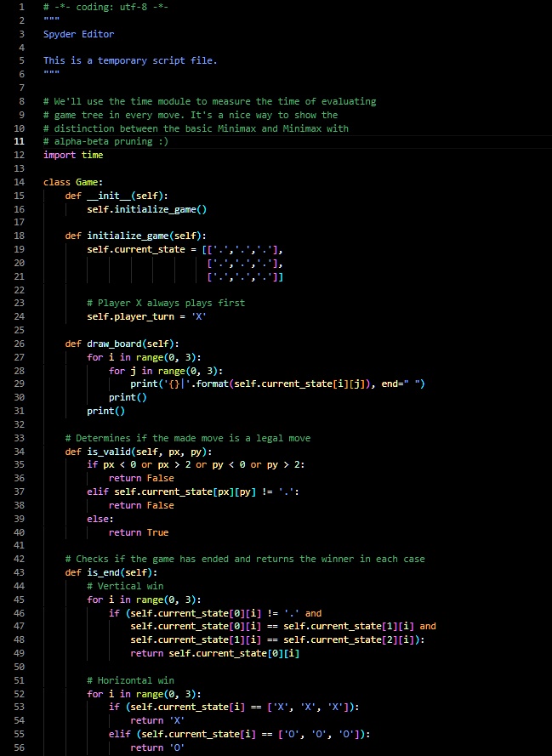Click '# game tree in every move' comment
The width and height of the screenshot is (552, 756).
pos(191,115)
